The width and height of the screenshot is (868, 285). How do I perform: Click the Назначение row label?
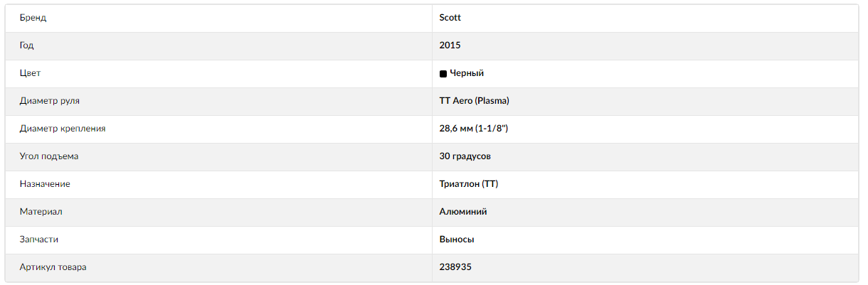(x=45, y=184)
